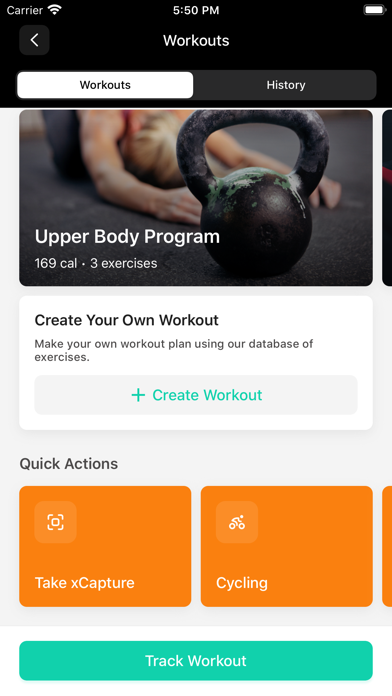Tap the Workouts title in header
392x696 pixels.
pos(196,40)
